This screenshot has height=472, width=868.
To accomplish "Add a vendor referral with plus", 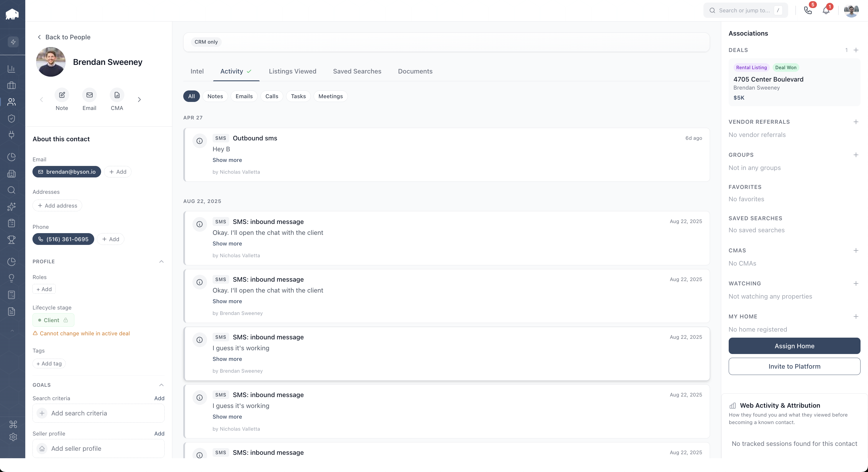I will [x=856, y=122].
